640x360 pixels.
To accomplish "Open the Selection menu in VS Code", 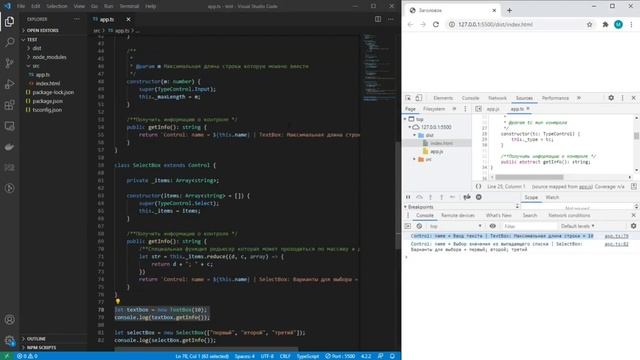I will [x=57, y=6].
